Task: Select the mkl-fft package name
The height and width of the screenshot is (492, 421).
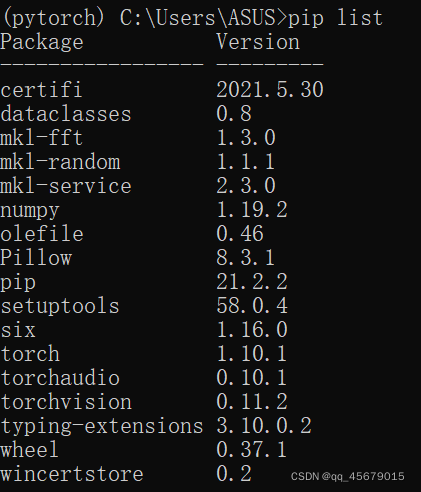Action: (41, 138)
